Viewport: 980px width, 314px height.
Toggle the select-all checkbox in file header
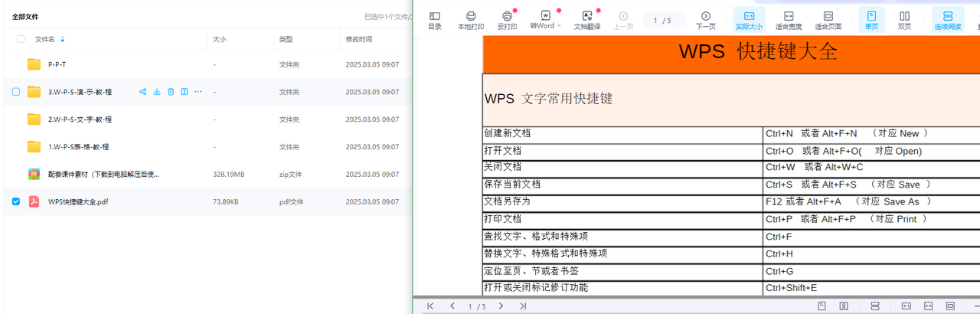click(21, 39)
